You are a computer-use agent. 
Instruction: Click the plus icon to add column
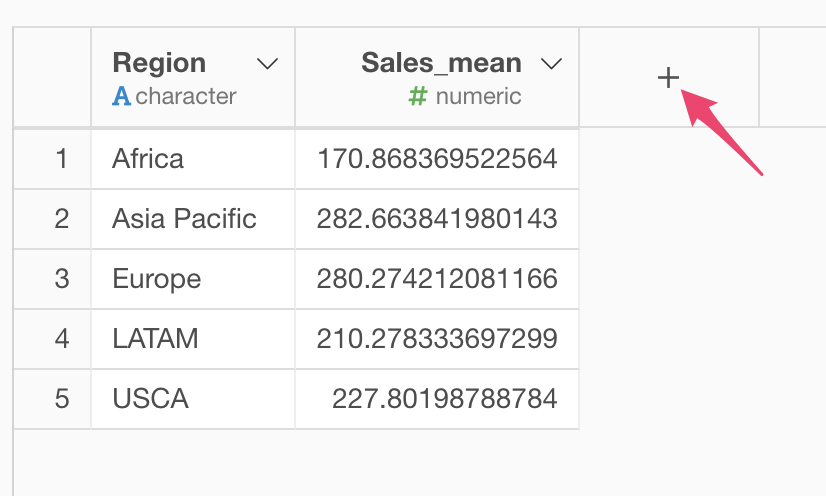click(x=668, y=78)
